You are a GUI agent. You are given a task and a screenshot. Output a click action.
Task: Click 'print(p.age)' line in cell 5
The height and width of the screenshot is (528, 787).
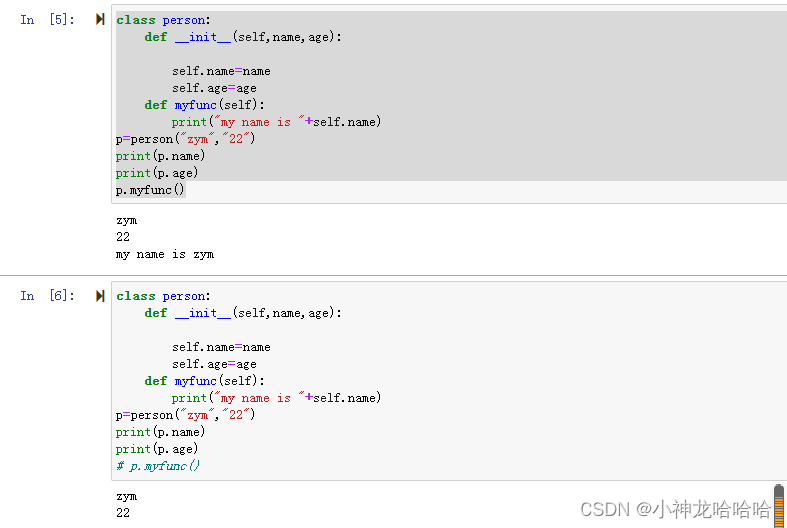tap(157, 173)
